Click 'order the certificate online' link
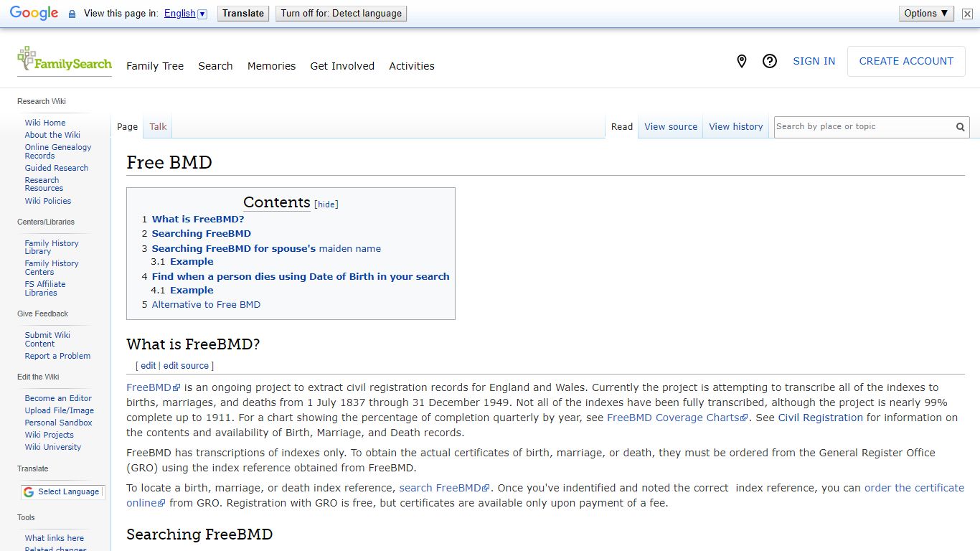This screenshot has height=551, width=980. 914,488
